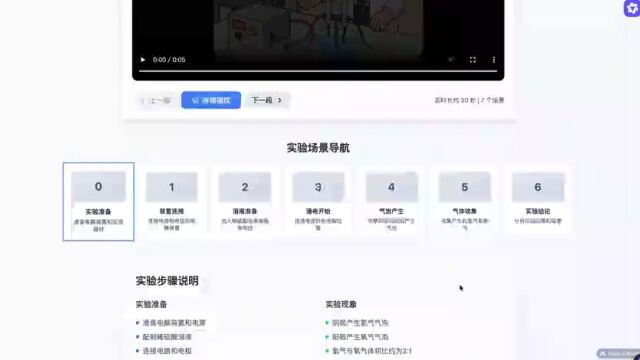Click the total duration and scene count text
This screenshot has width=640, height=360.
pyautogui.click(x=469, y=100)
